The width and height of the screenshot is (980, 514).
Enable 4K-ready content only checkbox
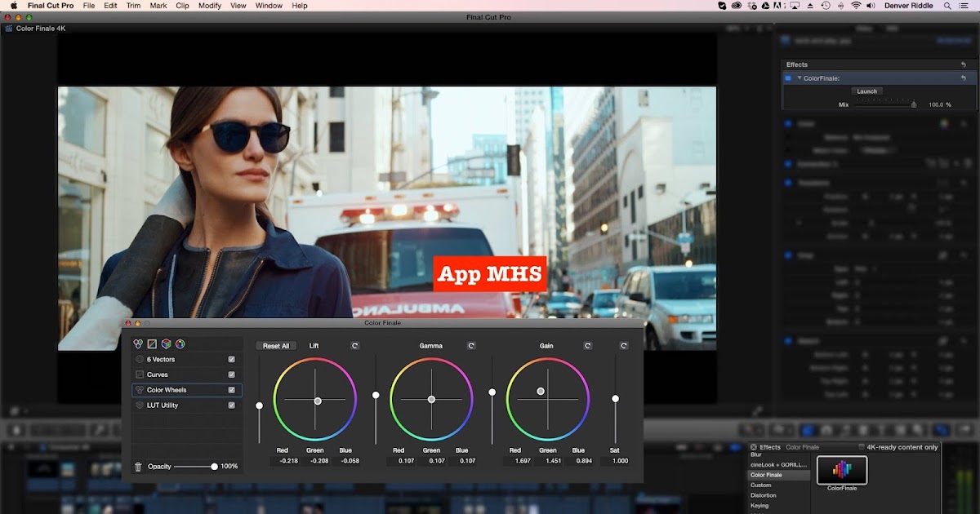click(x=862, y=447)
